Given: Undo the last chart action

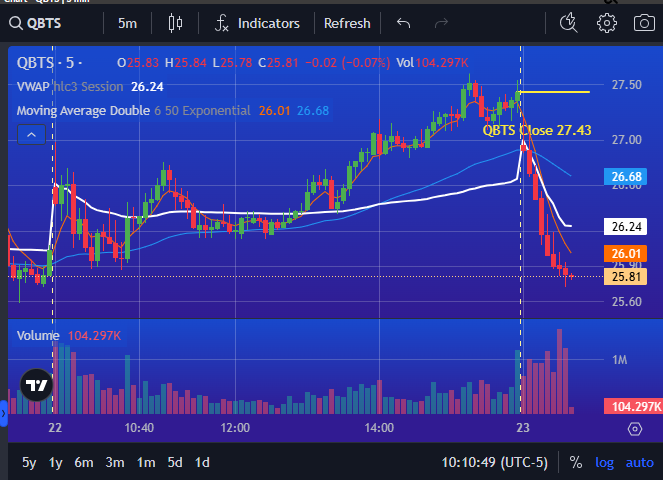Looking at the screenshot, I should (403, 23).
